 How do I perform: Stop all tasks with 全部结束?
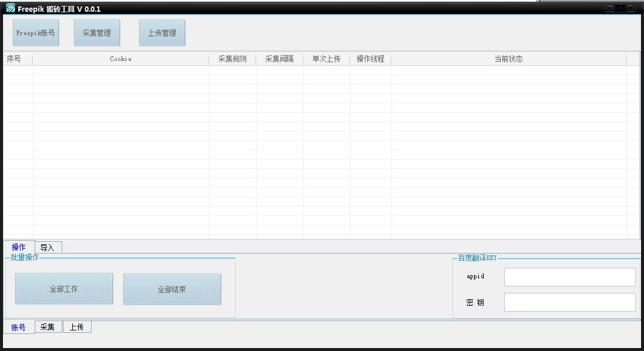tap(172, 289)
